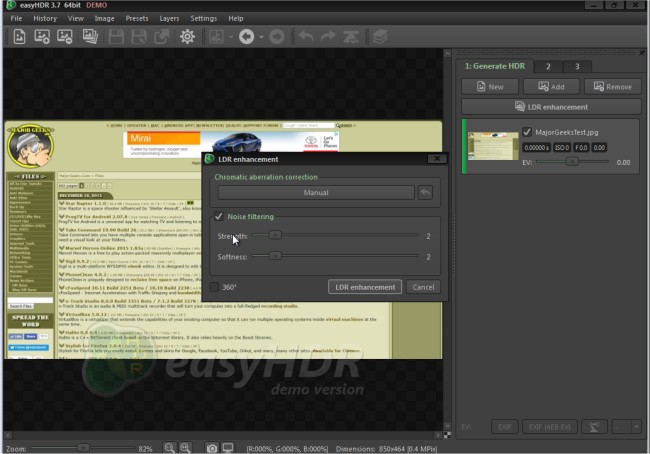Cancel the LDR enhancement dialog
Screen dimensions: 650x454
[423, 287]
